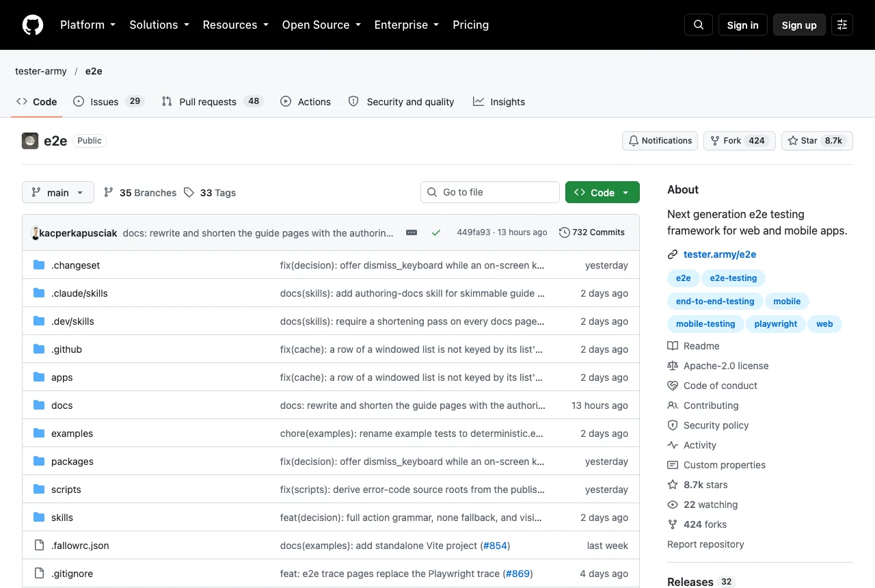875x588 pixels.
Task: Expand the Resources menu
Action: click(236, 25)
